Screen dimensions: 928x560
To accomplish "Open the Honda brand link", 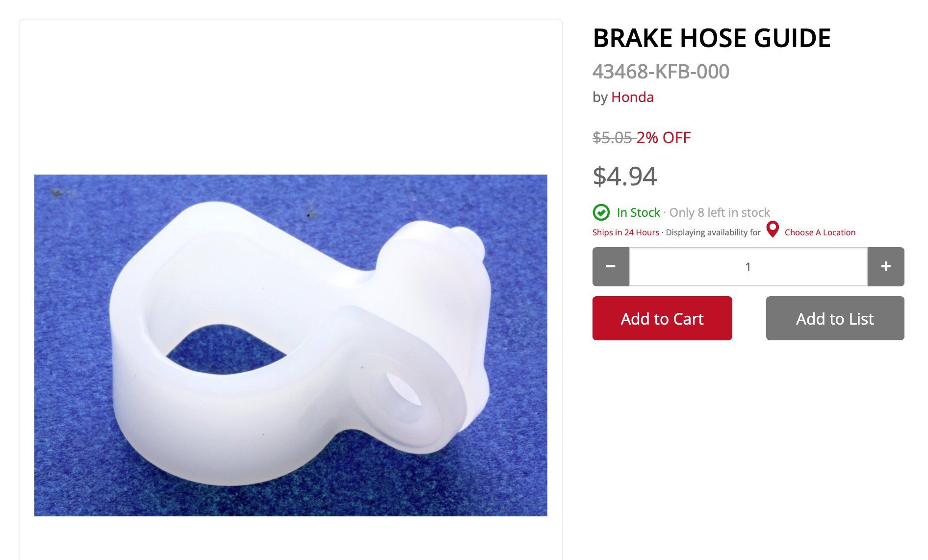I will pos(632,97).
